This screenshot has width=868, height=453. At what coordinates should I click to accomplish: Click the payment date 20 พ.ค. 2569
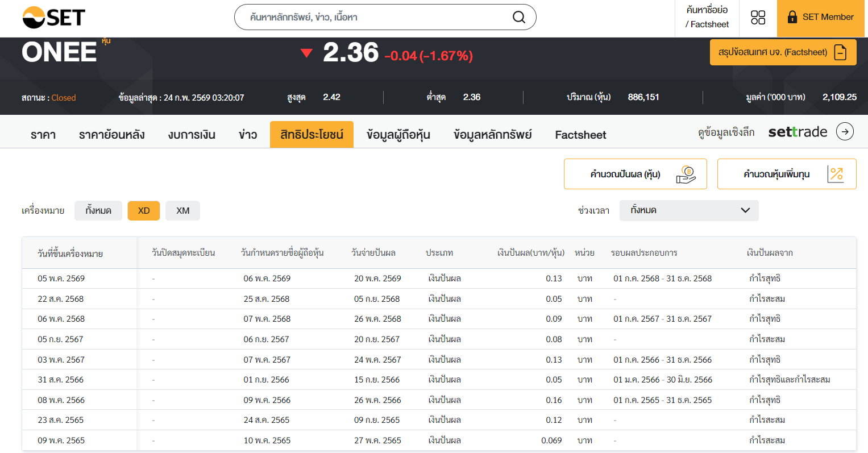click(377, 279)
